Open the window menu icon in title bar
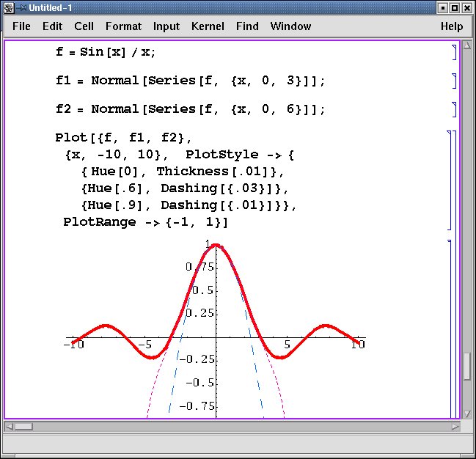Viewport: 476px width, 459px height. point(9,8)
